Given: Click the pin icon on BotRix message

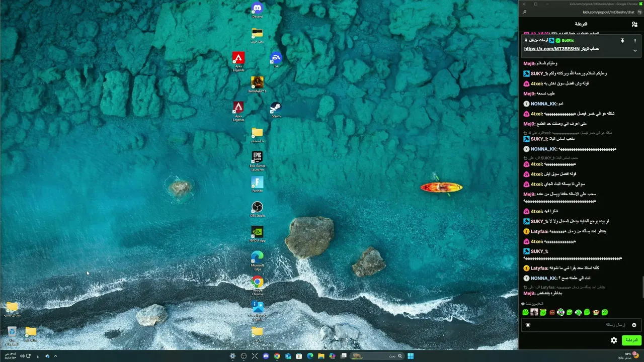Looking at the screenshot, I should coord(622,40).
